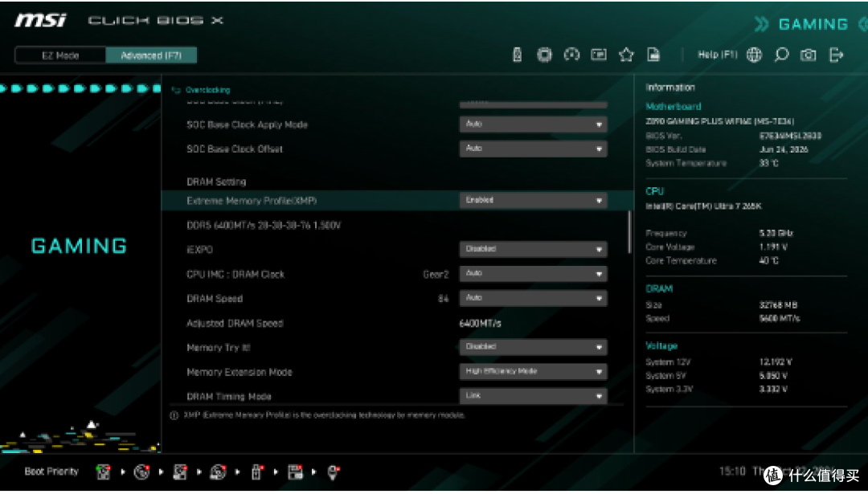
Task: Open the speedometer performance icon
Action: [571, 55]
